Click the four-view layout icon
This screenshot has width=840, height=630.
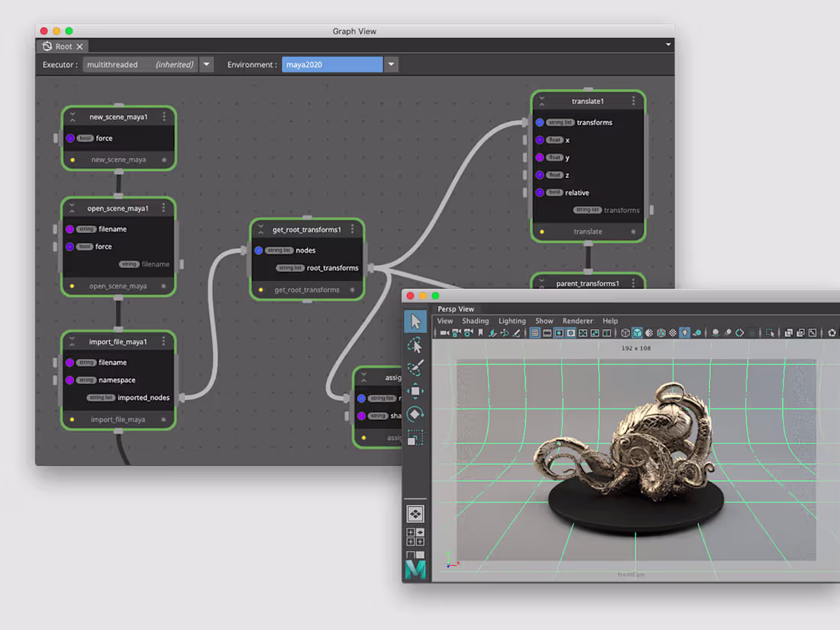[x=415, y=512]
